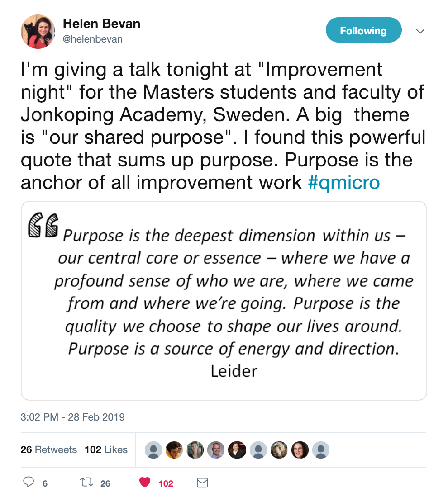The image size is (448, 492).
Task: Click the avatar of woman in dark jacket
Action: pyautogui.click(x=237, y=450)
